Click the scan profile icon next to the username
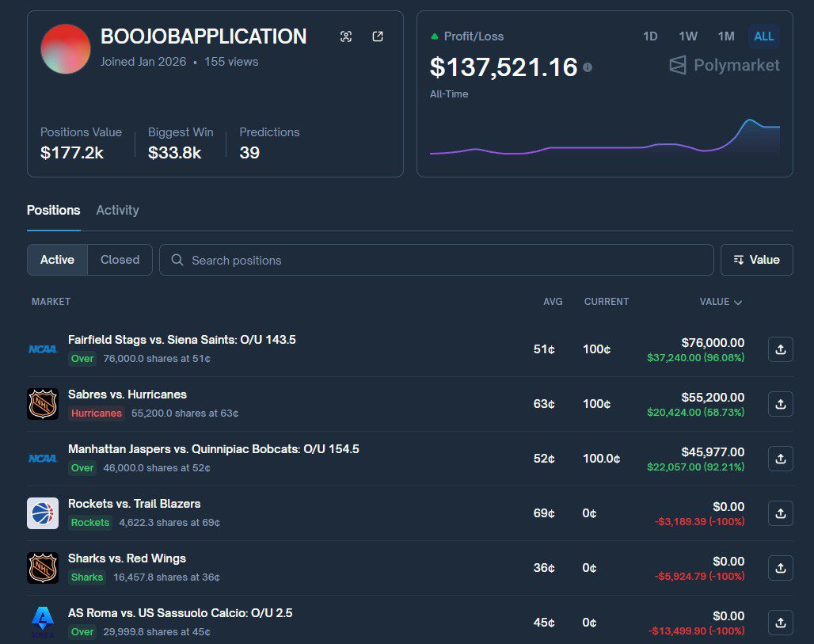Image resolution: width=814 pixels, height=644 pixels. click(346, 36)
